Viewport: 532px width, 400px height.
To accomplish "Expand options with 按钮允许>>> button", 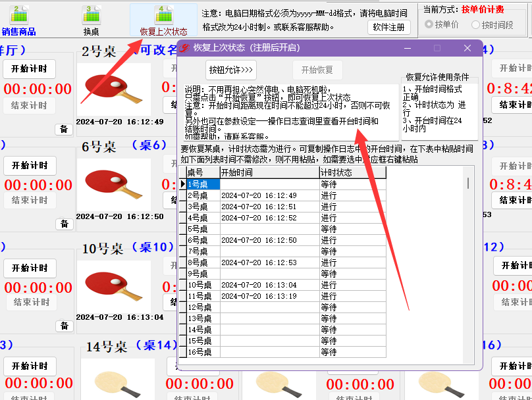I will (231, 70).
